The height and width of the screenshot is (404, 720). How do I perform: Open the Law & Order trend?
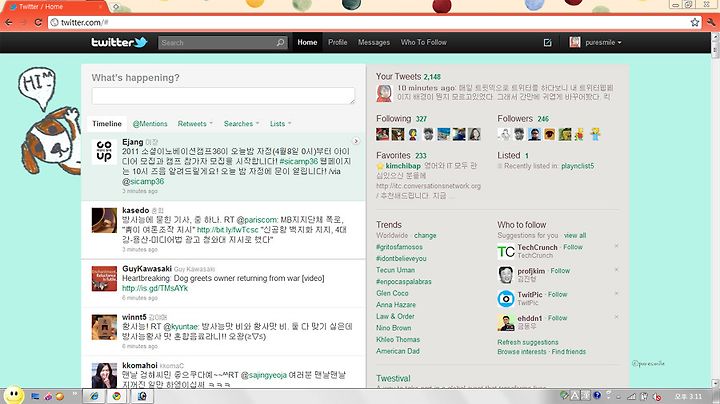tap(395, 316)
